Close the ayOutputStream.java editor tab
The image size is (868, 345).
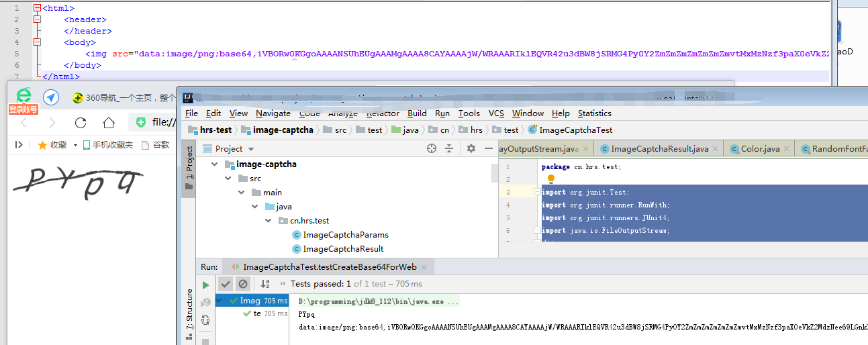tap(586, 149)
